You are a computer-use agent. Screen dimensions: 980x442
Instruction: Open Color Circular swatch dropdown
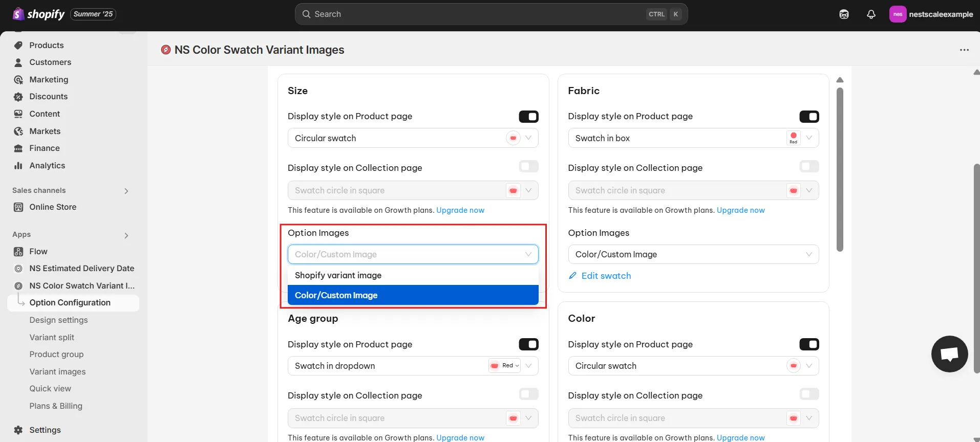(693, 366)
